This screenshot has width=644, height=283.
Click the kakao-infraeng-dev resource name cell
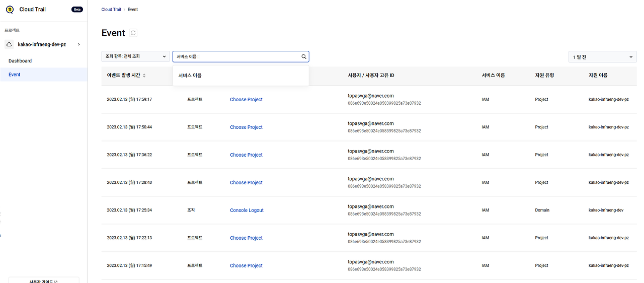pyautogui.click(x=606, y=210)
